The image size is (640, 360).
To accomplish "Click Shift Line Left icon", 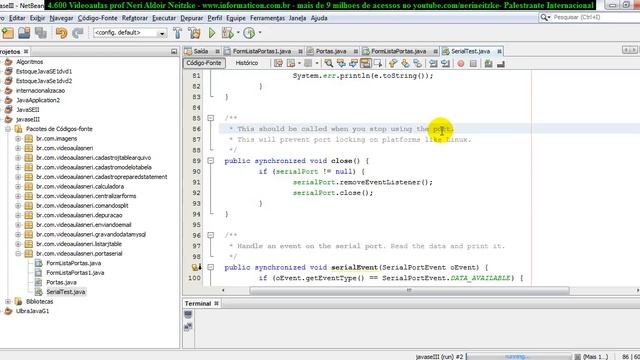I will [433, 63].
